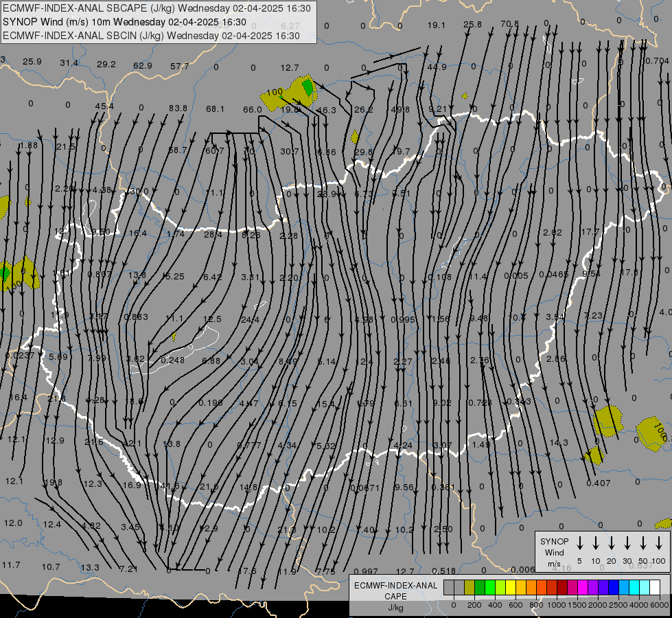This screenshot has height=618, width=672.
Task: Click the CAPE value 24.4 on the map
Action: point(250,319)
